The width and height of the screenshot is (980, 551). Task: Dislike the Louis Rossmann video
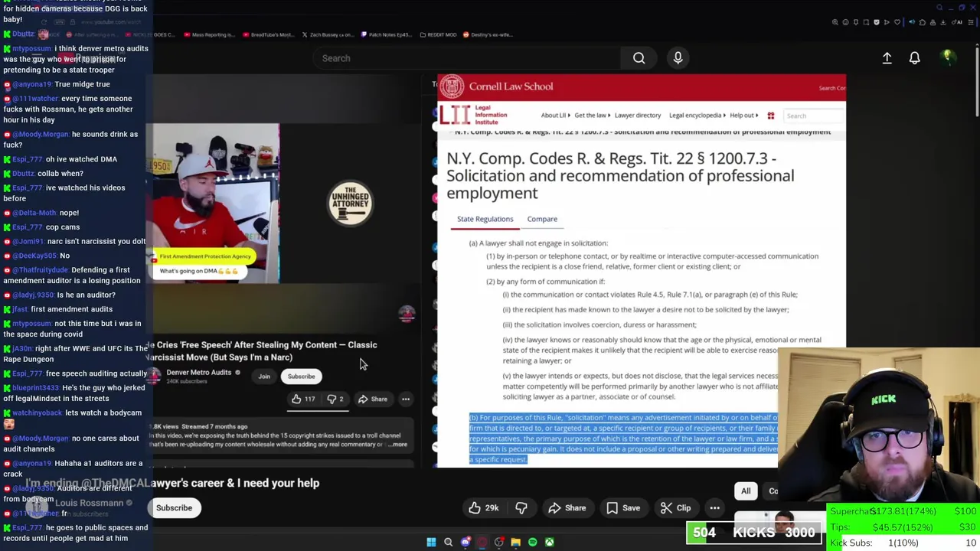tap(521, 508)
